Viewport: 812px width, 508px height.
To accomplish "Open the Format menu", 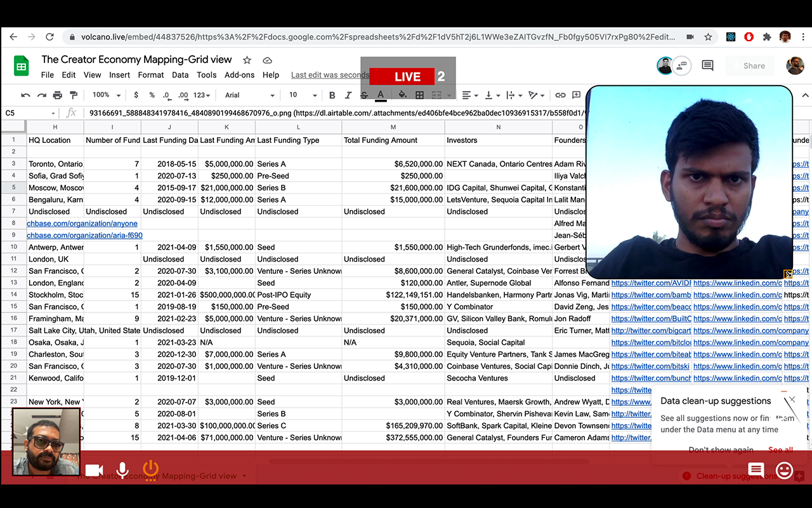I will point(151,75).
